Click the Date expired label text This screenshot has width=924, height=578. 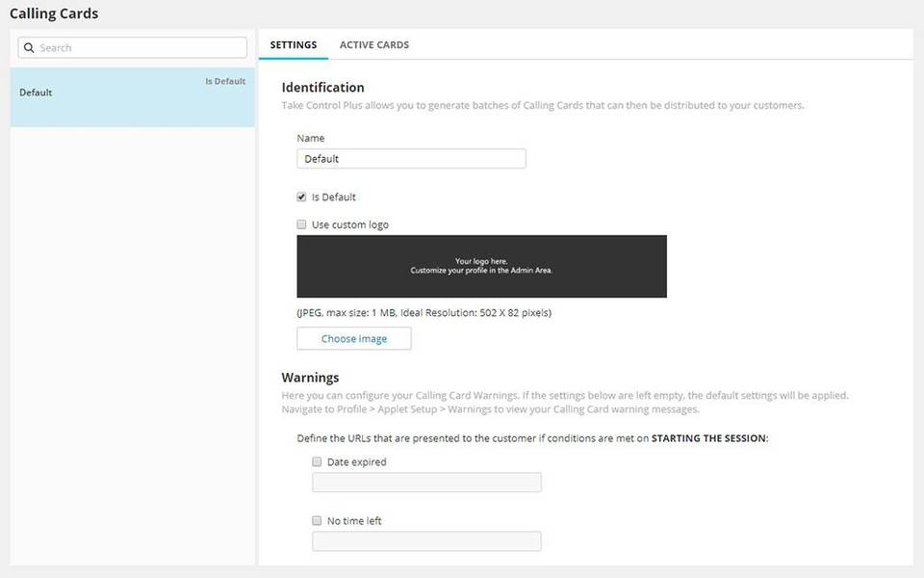(x=355, y=461)
